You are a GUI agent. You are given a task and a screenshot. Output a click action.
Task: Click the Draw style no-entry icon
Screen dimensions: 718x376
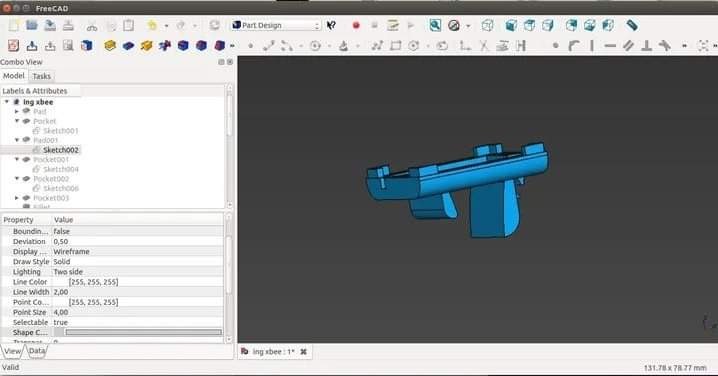454,25
